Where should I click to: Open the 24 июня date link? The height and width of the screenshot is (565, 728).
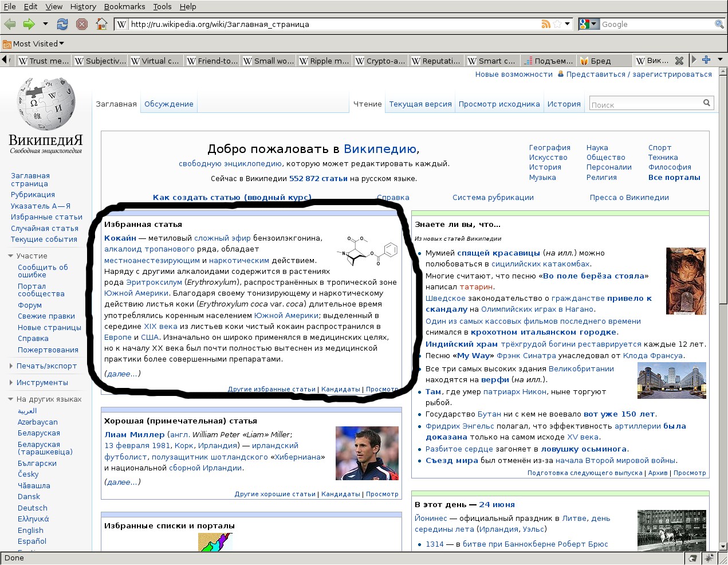(x=497, y=505)
